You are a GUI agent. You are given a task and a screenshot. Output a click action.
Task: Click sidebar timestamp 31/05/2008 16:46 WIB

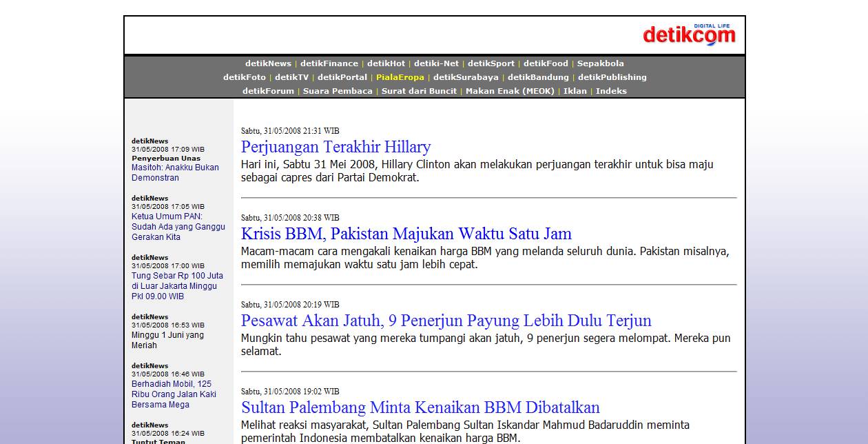pyautogui.click(x=168, y=374)
